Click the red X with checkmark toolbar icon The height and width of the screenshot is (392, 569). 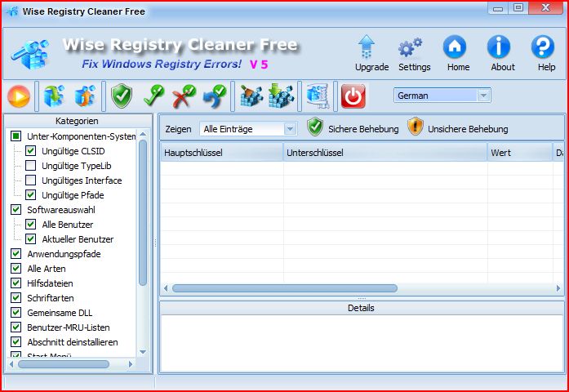[x=184, y=96]
